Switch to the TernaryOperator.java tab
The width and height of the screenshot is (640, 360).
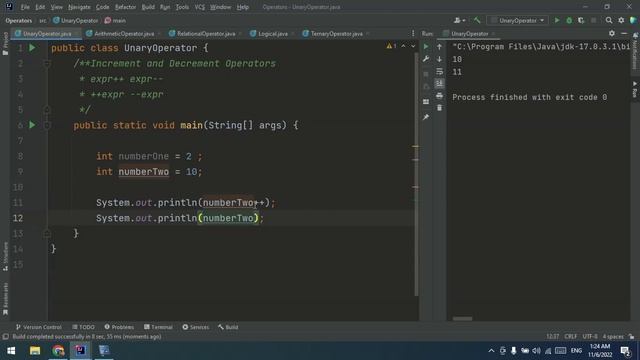[x=336, y=33]
